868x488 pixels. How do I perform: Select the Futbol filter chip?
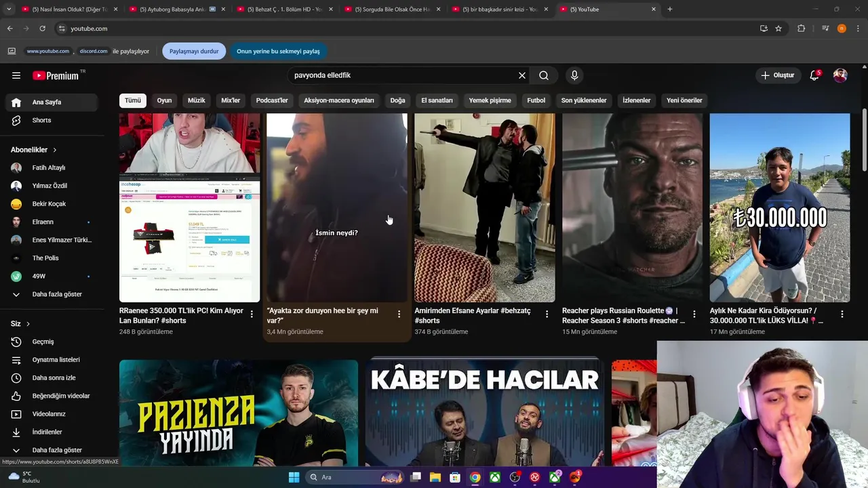[x=536, y=100]
